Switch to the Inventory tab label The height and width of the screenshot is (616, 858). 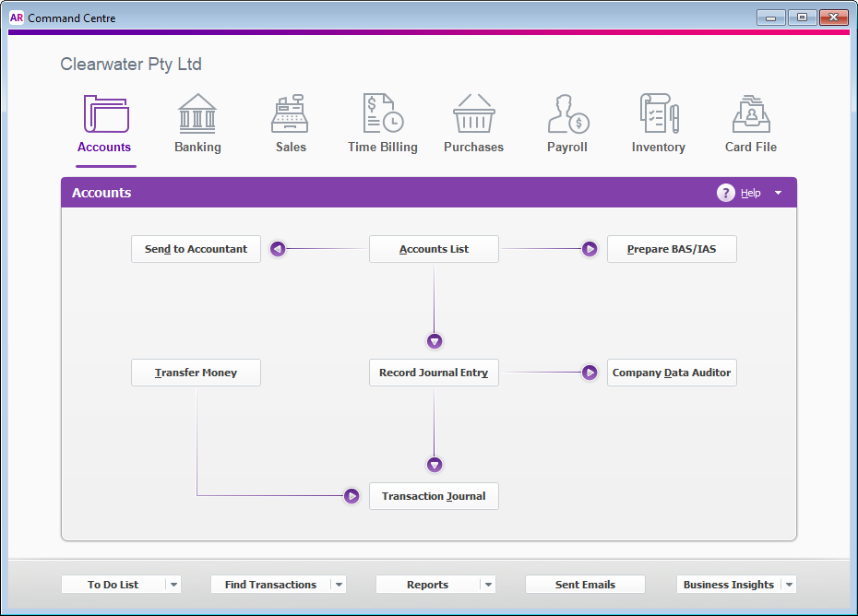(x=659, y=148)
